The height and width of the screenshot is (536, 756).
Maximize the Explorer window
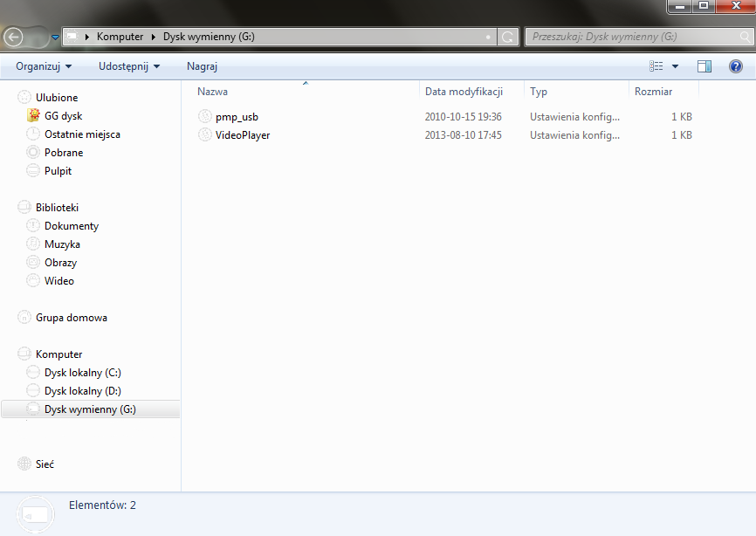pyautogui.click(x=704, y=6)
